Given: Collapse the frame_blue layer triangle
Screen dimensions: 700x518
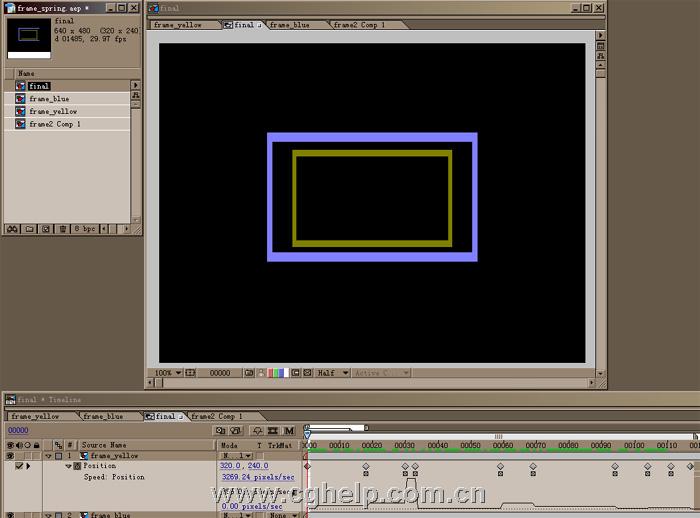Looking at the screenshot, I should click(49, 515).
